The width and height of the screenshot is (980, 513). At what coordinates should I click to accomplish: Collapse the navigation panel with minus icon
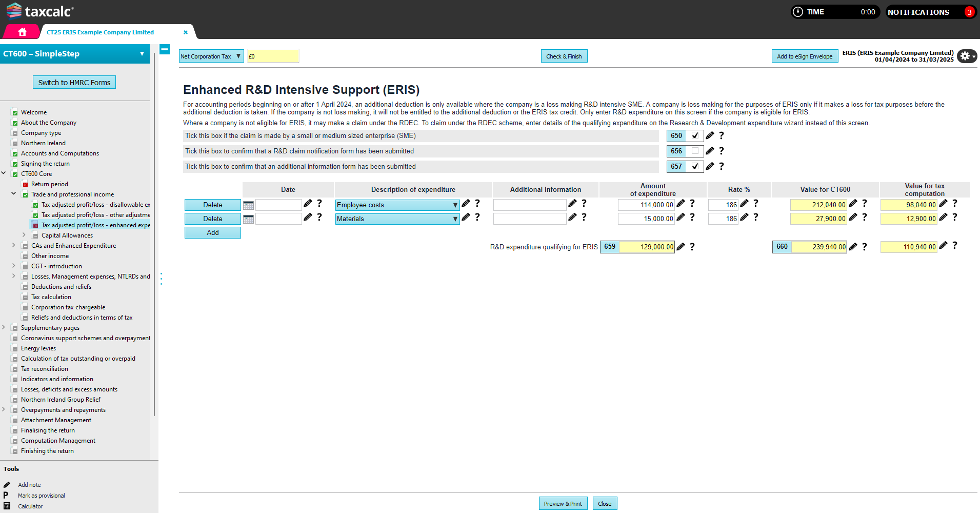pyautogui.click(x=165, y=50)
